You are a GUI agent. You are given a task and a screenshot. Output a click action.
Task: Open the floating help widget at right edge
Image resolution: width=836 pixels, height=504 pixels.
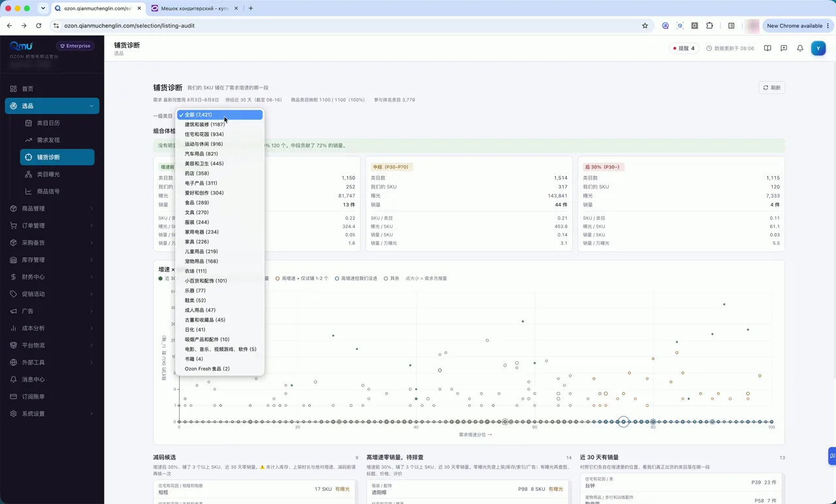click(831, 456)
